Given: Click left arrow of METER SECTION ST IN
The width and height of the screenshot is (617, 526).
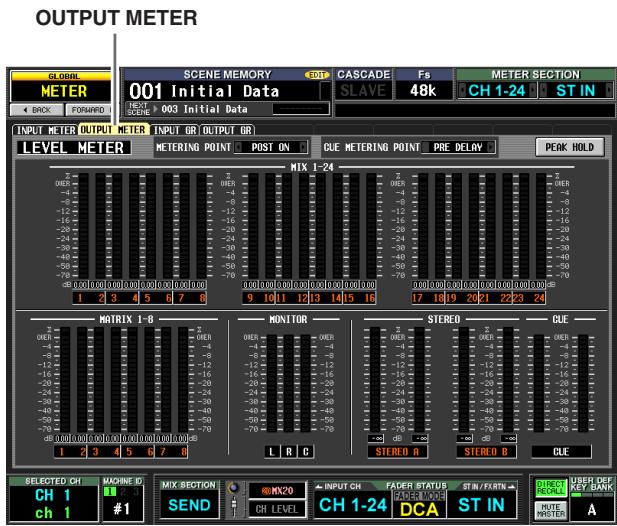Looking at the screenshot, I should point(543,90).
